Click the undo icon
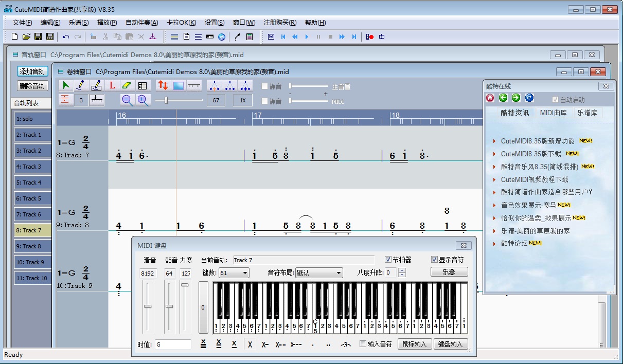 pos(65,37)
